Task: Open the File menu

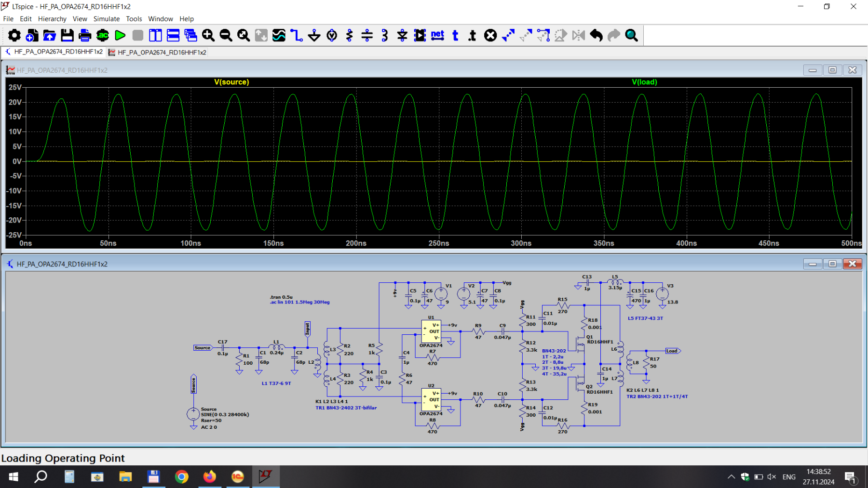Action: point(8,19)
